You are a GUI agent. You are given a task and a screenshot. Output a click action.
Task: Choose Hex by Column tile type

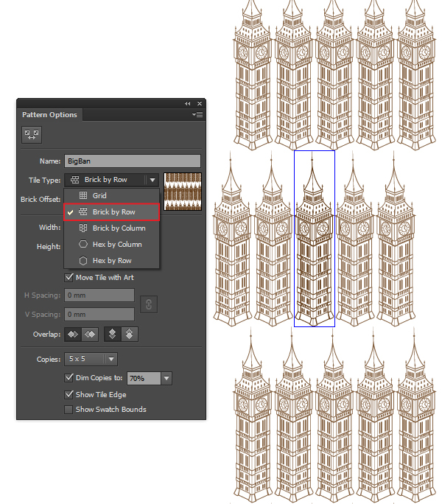(111, 245)
